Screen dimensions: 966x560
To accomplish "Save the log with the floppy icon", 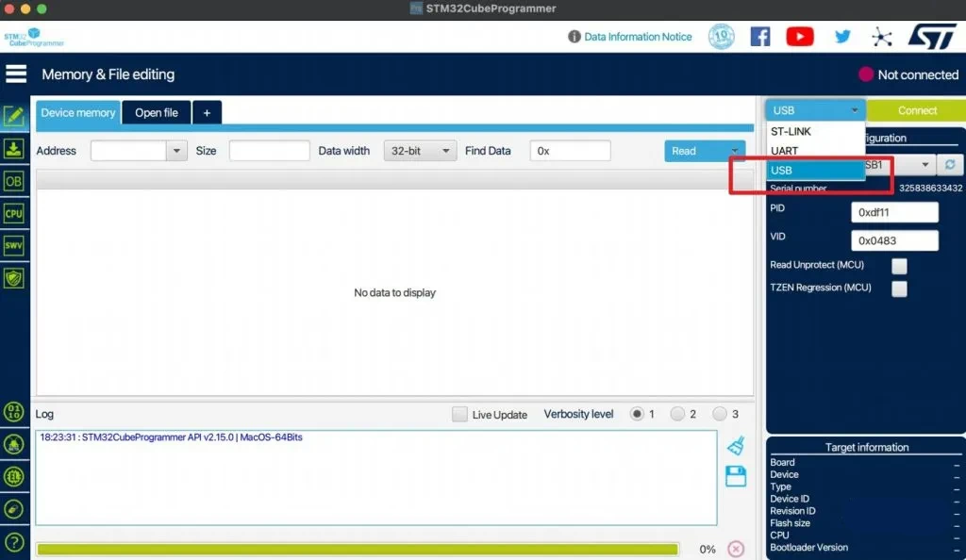I will tap(736, 476).
